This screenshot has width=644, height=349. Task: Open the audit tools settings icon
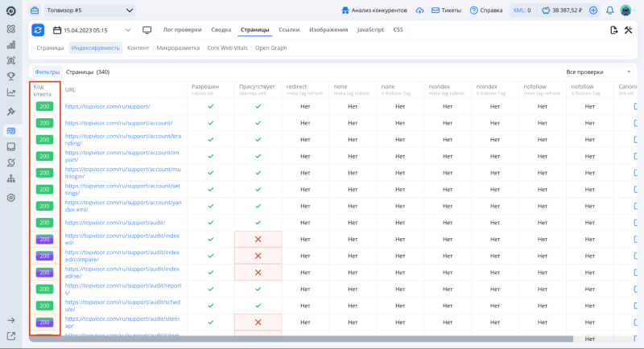pos(630,30)
